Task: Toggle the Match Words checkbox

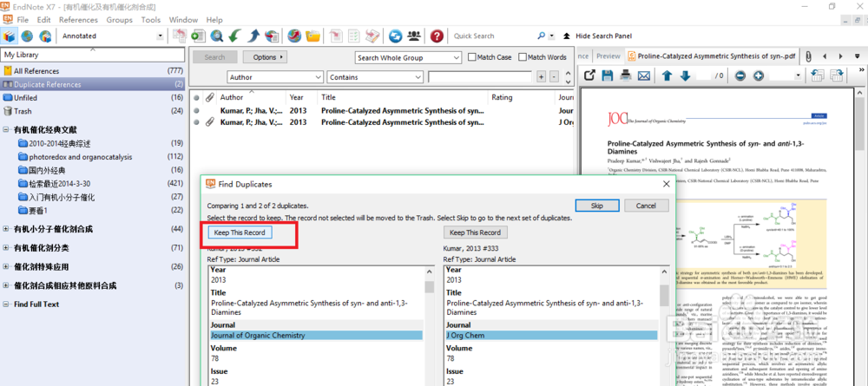Action: tap(523, 57)
